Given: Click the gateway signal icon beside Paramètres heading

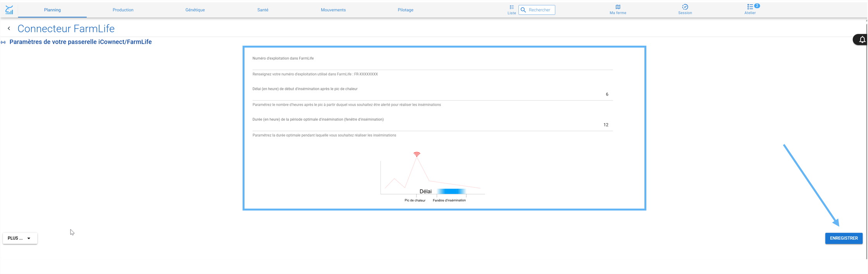Looking at the screenshot, I should coord(3,42).
